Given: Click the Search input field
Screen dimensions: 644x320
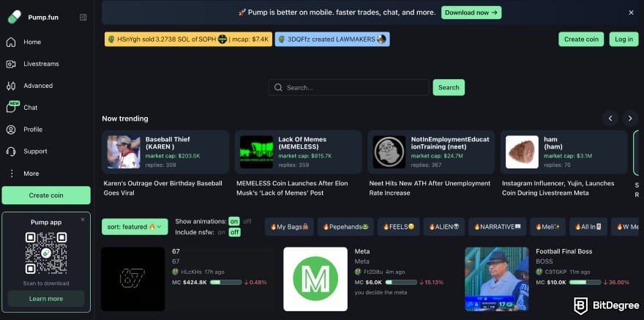Looking at the screenshot, I should [348, 87].
